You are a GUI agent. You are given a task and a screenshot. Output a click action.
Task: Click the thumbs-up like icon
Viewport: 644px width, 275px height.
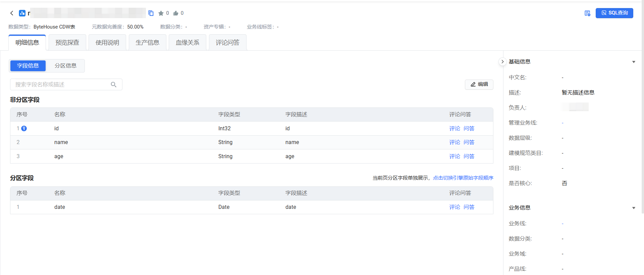[x=176, y=13]
